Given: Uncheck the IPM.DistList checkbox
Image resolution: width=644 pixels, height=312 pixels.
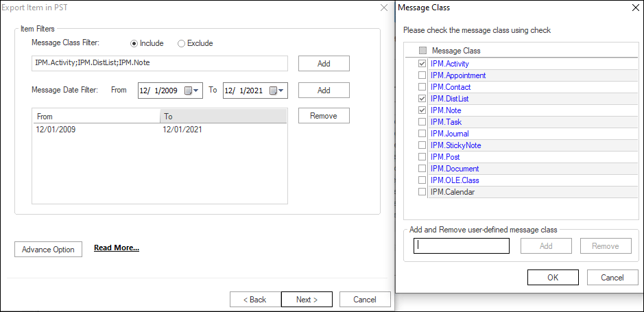Looking at the screenshot, I should click(422, 99).
